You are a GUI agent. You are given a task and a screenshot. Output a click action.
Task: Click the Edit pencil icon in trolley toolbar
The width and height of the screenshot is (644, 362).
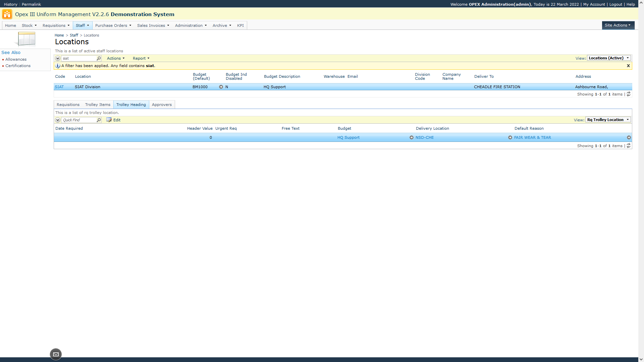click(109, 120)
